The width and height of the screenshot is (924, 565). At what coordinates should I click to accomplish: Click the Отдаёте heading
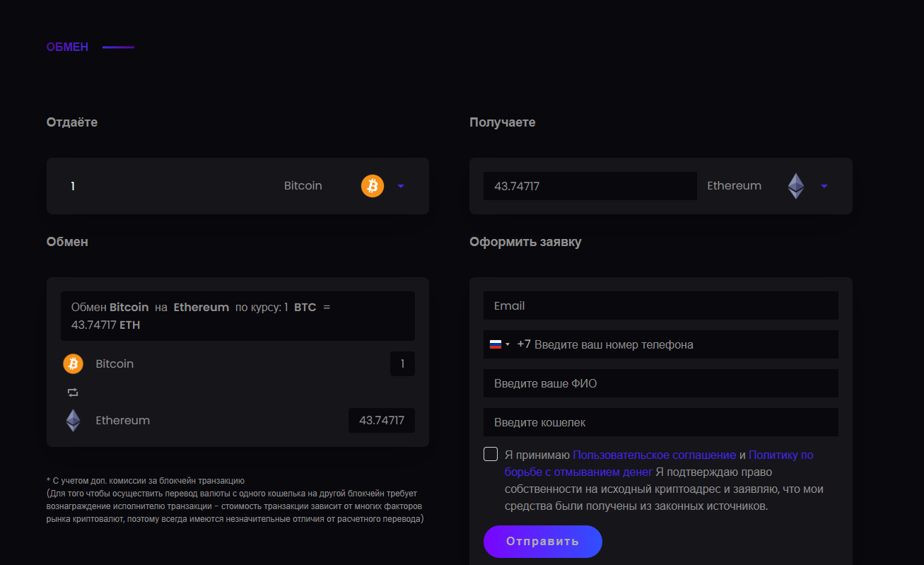coord(72,122)
